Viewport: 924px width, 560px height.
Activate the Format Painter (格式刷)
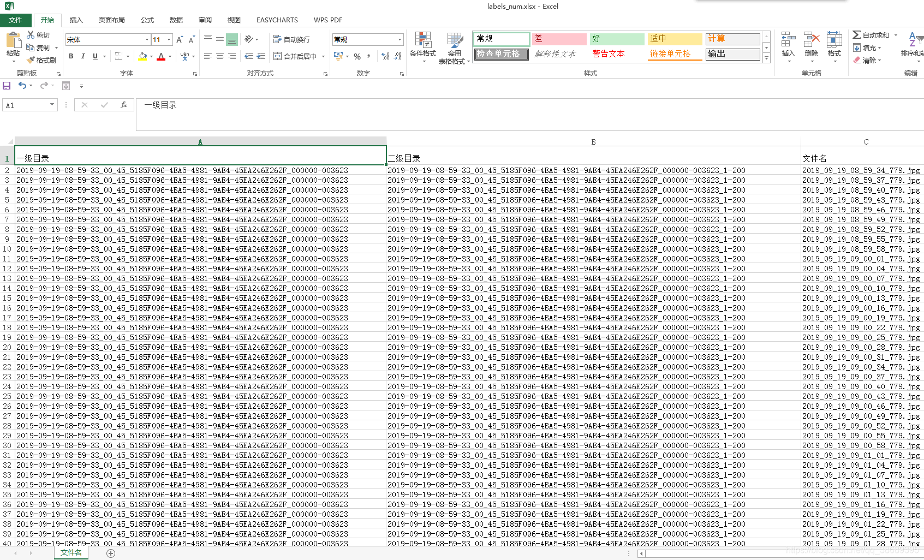pos(42,60)
